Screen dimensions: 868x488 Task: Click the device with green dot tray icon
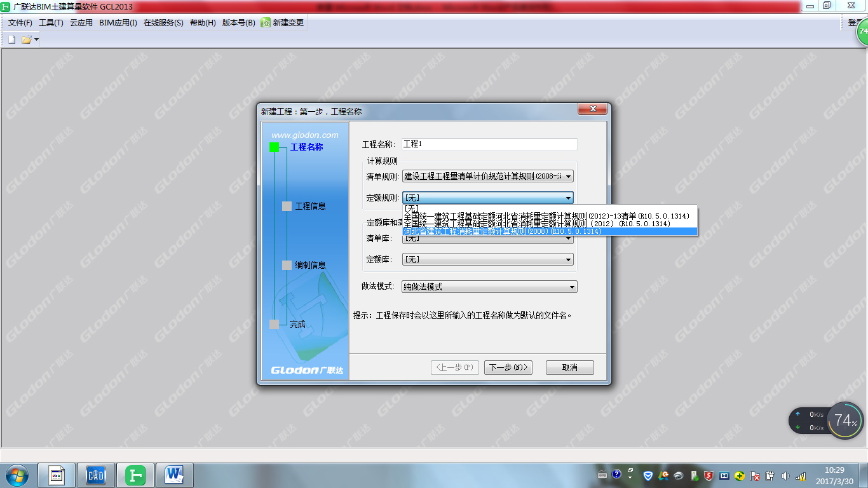pos(694,475)
